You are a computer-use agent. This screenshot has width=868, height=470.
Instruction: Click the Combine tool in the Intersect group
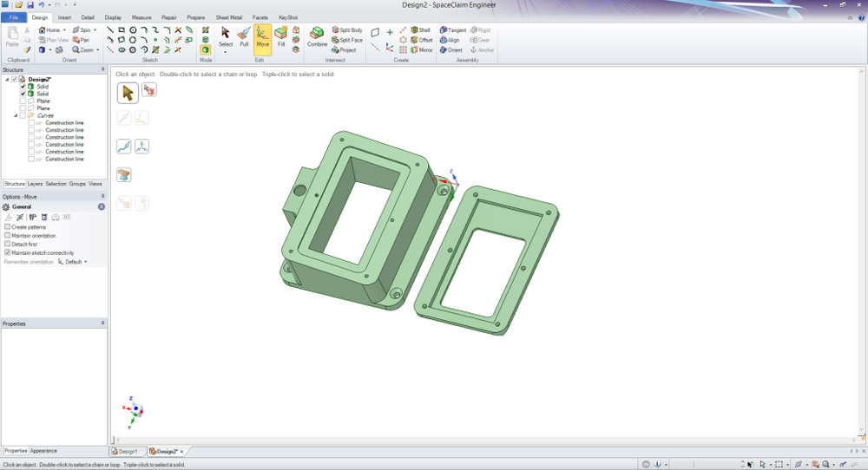pos(317,36)
